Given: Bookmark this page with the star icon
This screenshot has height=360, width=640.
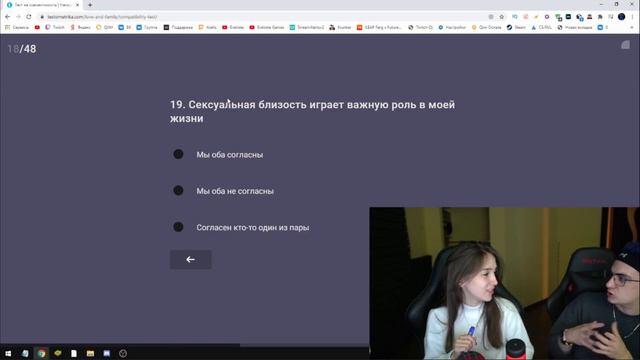Looking at the screenshot, I should point(502,17).
